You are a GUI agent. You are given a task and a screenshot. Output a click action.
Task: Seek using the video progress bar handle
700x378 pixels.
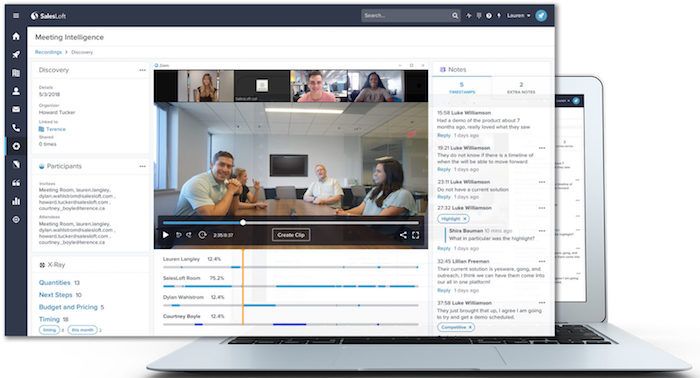click(243, 222)
